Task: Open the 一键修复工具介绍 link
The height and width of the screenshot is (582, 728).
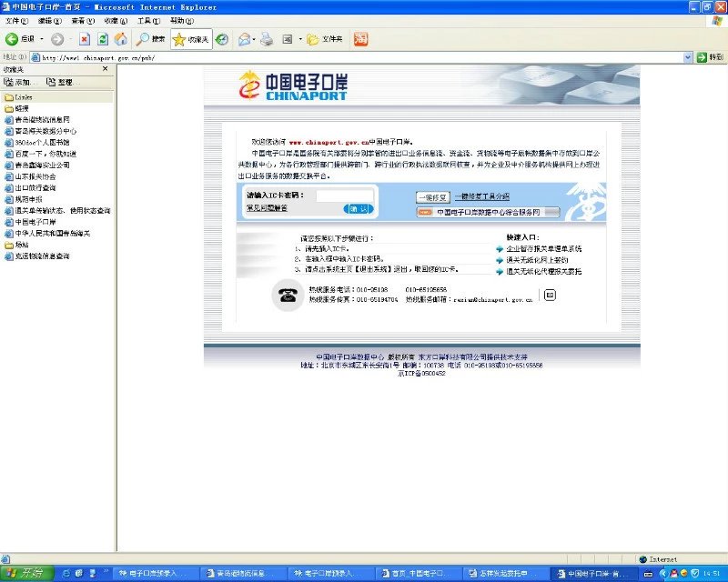Action: [x=482, y=196]
